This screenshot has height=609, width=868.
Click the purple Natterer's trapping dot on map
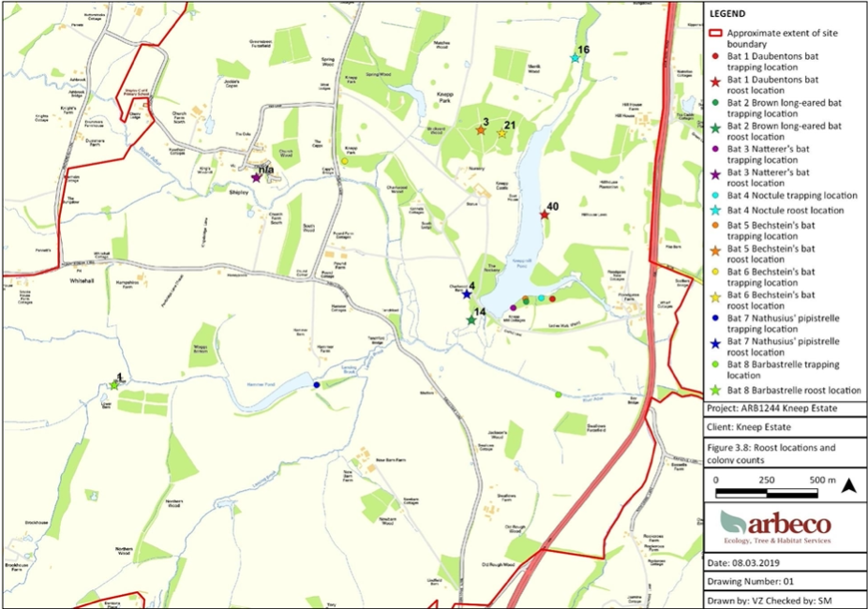(x=513, y=307)
